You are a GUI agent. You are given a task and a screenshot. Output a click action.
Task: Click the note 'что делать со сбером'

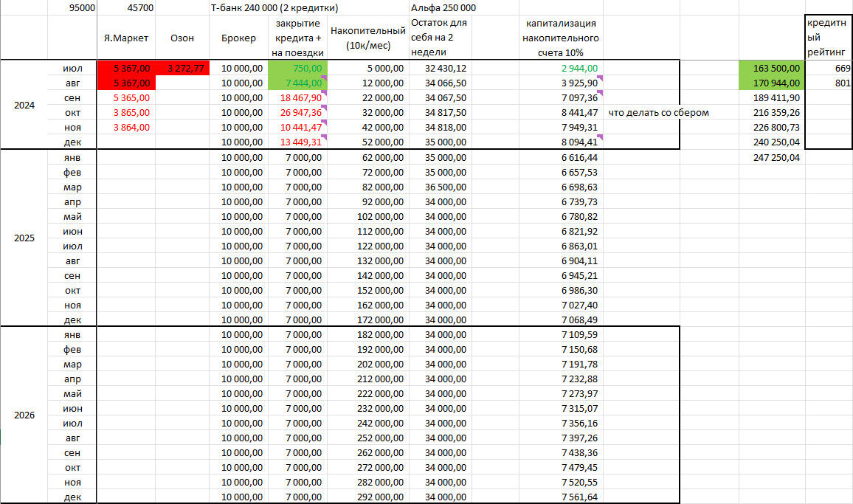coord(658,113)
